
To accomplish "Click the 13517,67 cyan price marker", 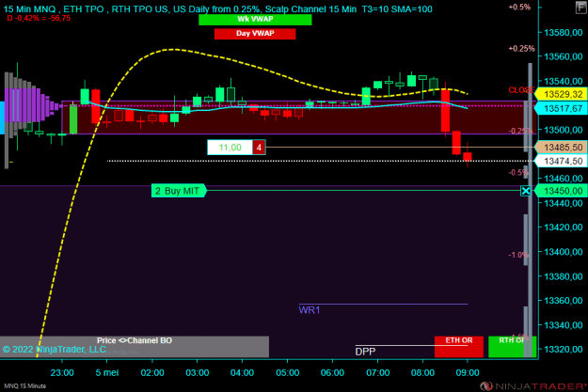I will pyautogui.click(x=561, y=109).
